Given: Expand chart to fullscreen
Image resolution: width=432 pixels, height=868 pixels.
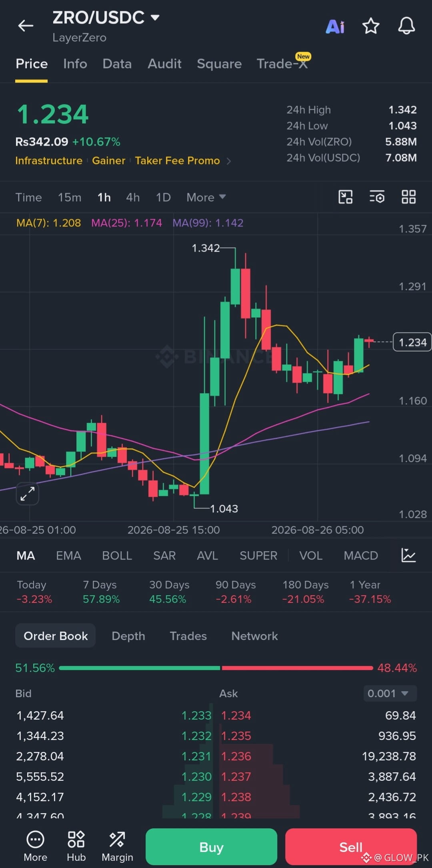Looking at the screenshot, I should point(27,494).
